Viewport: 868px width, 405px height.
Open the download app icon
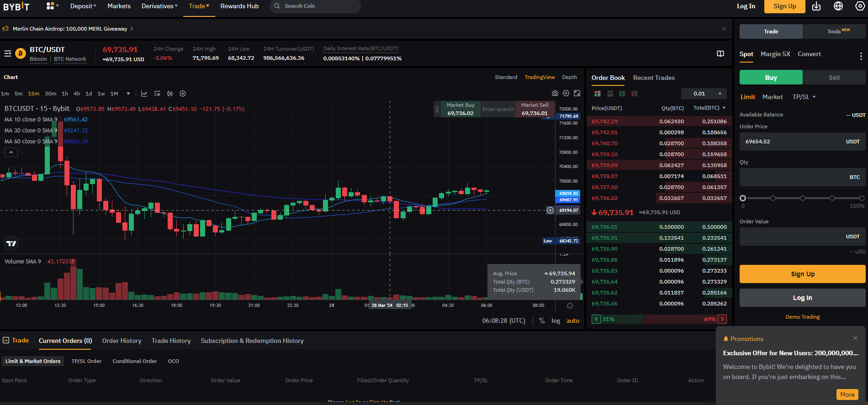click(x=816, y=6)
